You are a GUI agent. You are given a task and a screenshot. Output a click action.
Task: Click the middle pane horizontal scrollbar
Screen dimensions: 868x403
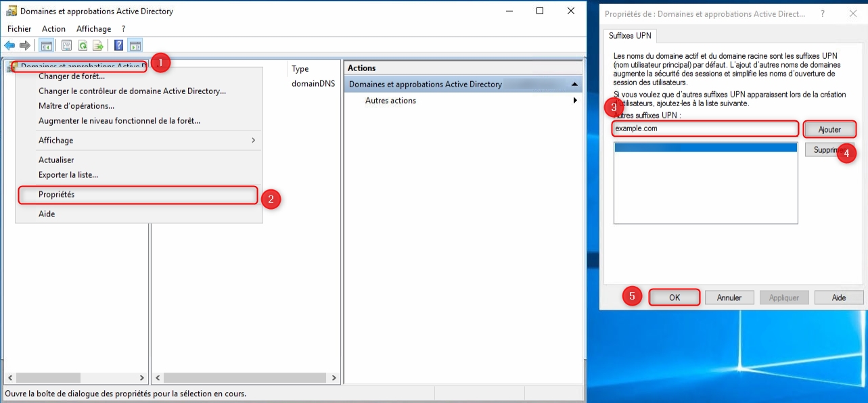click(x=246, y=378)
